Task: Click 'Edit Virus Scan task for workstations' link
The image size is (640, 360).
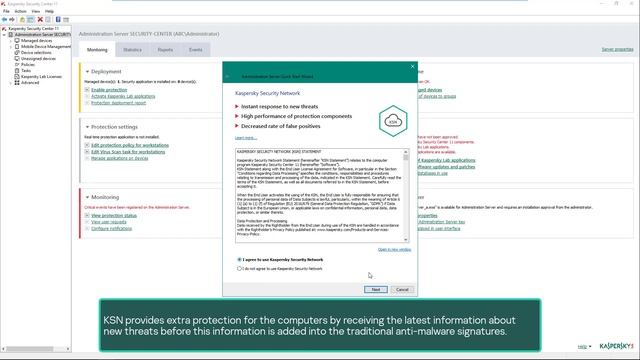Action: coord(128,152)
